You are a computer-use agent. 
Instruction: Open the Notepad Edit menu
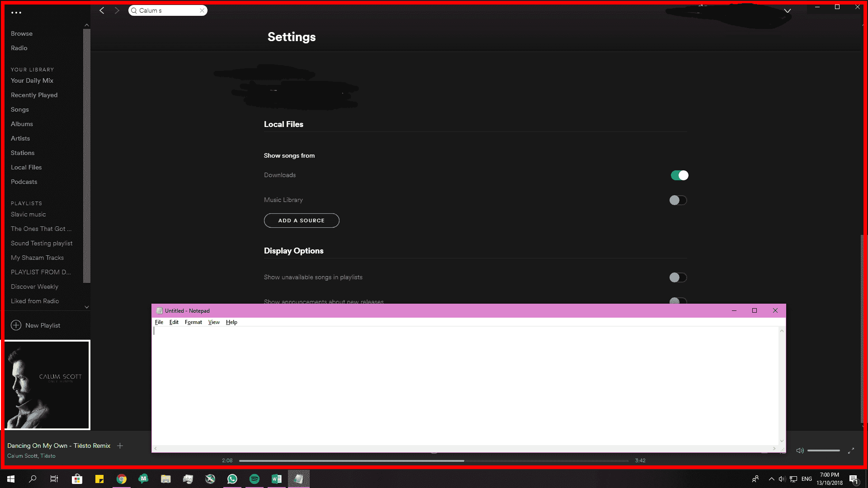pos(174,322)
